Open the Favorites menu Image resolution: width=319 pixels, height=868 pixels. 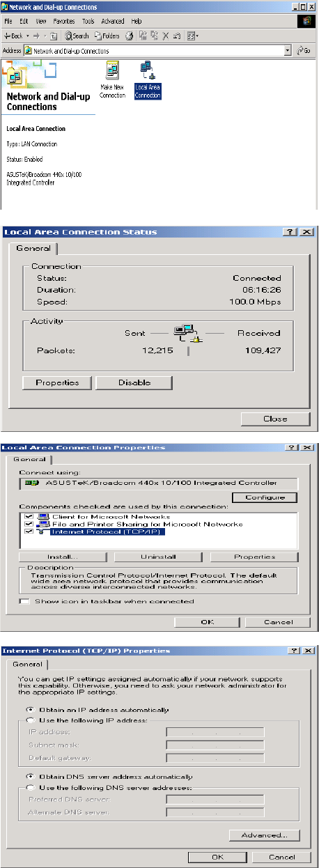(64, 22)
